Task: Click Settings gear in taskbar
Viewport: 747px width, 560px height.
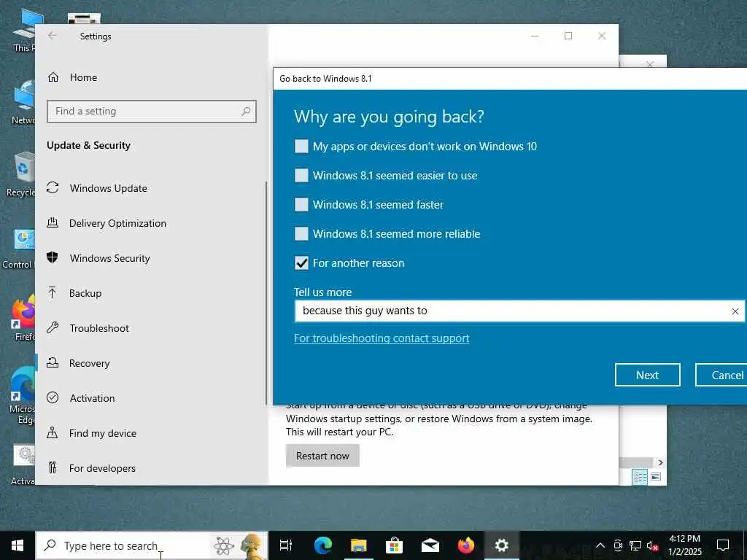Action: point(502,545)
